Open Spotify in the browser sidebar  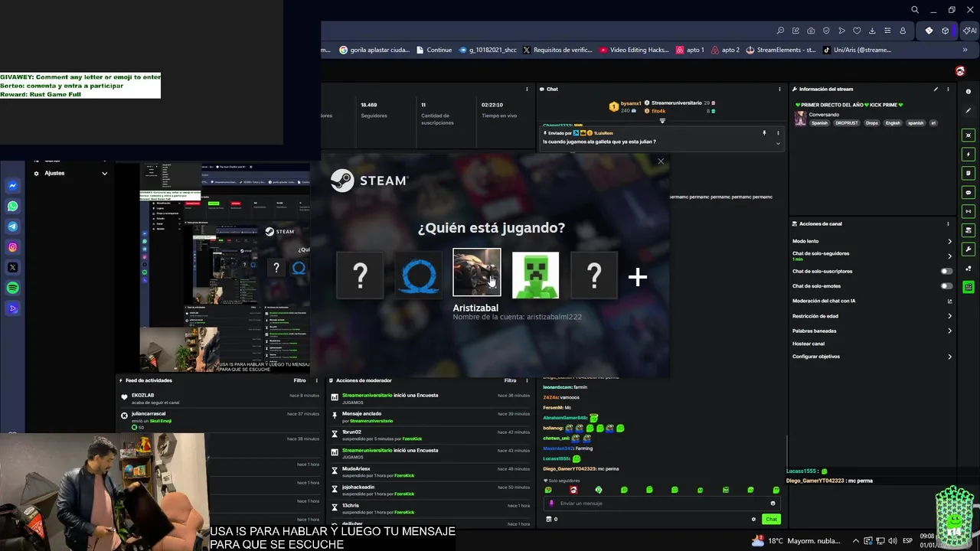13,288
